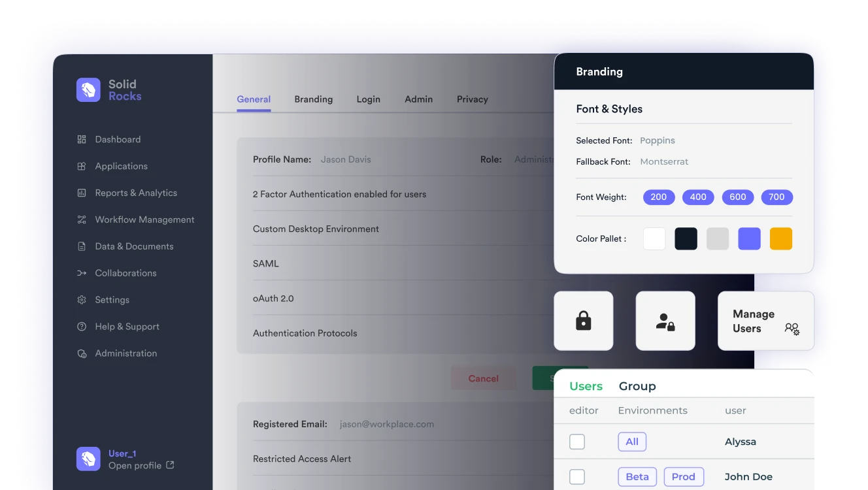Click the User_1 account name
868x490 pixels.
[122, 453]
